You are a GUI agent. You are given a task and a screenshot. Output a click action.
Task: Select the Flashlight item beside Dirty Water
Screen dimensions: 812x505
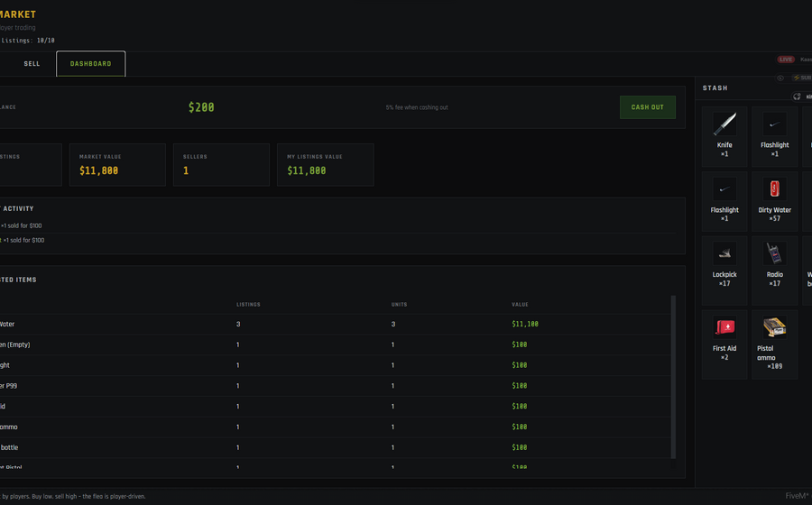tap(724, 201)
